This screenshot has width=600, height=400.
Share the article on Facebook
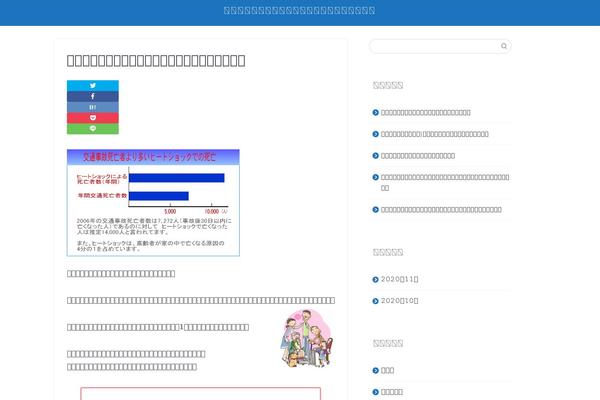coord(93,96)
